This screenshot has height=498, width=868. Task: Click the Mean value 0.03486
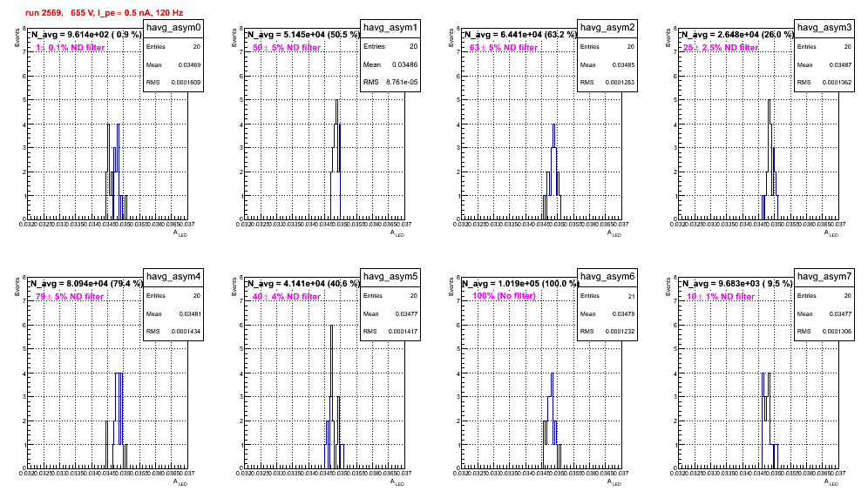(406, 64)
